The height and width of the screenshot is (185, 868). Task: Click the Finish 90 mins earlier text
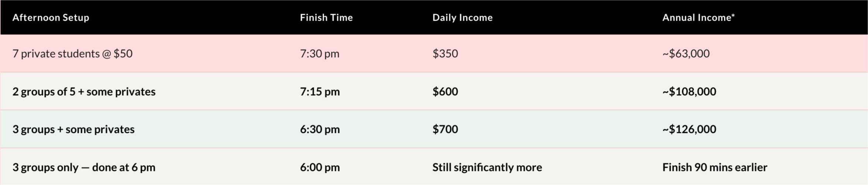tap(714, 167)
